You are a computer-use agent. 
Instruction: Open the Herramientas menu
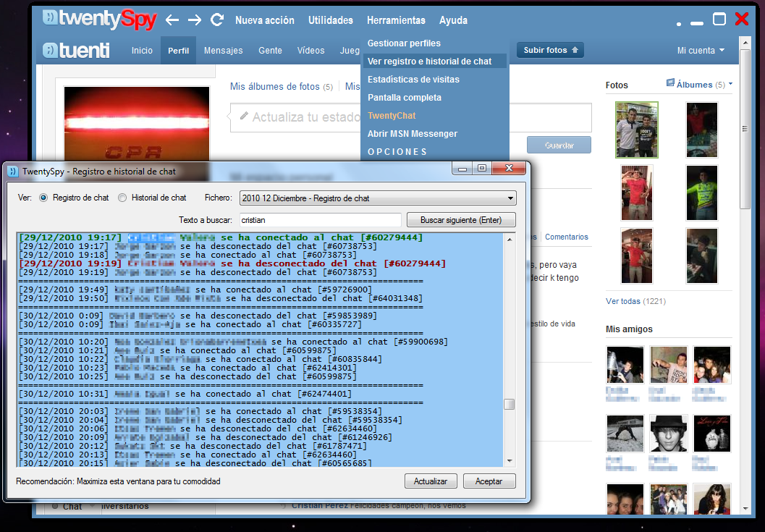point(396,20)
